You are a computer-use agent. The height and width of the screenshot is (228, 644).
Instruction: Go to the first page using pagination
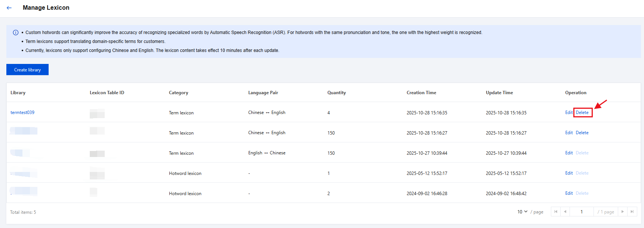coord(555,212)
